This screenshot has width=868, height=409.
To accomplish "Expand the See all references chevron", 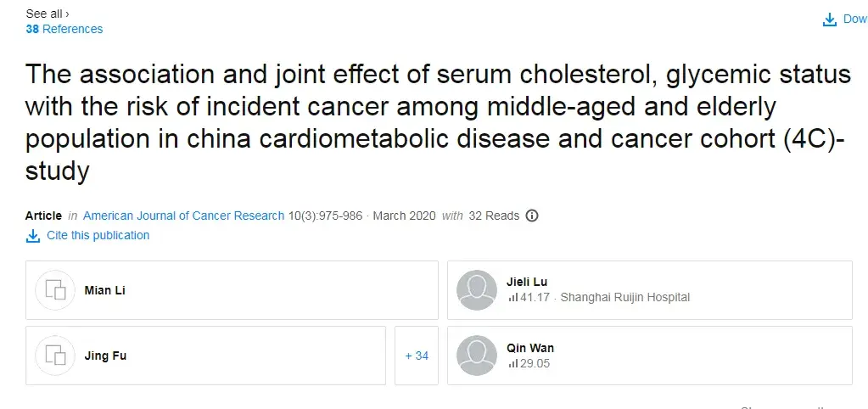I will [x=67, y=14].
